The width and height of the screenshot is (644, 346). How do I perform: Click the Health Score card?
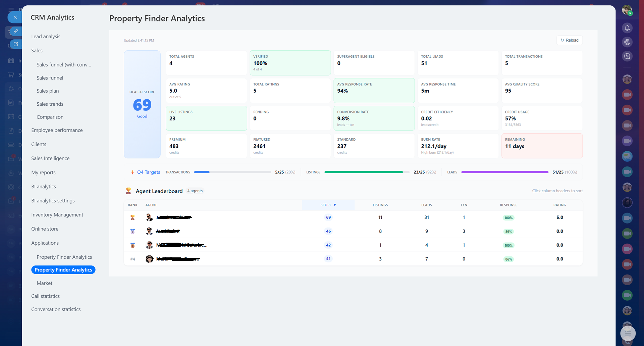pyautogui.click(x=142, y=104)
